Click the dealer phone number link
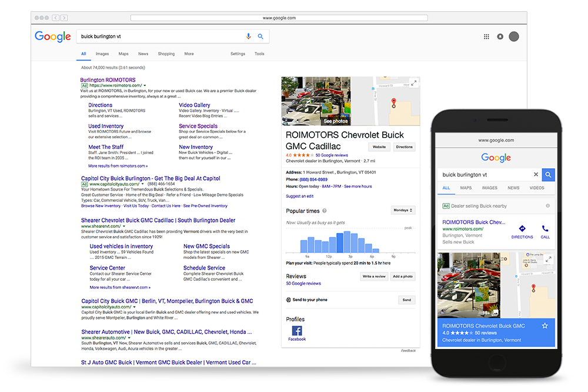Viewport: 588px width, 392px height. point(313,180)
